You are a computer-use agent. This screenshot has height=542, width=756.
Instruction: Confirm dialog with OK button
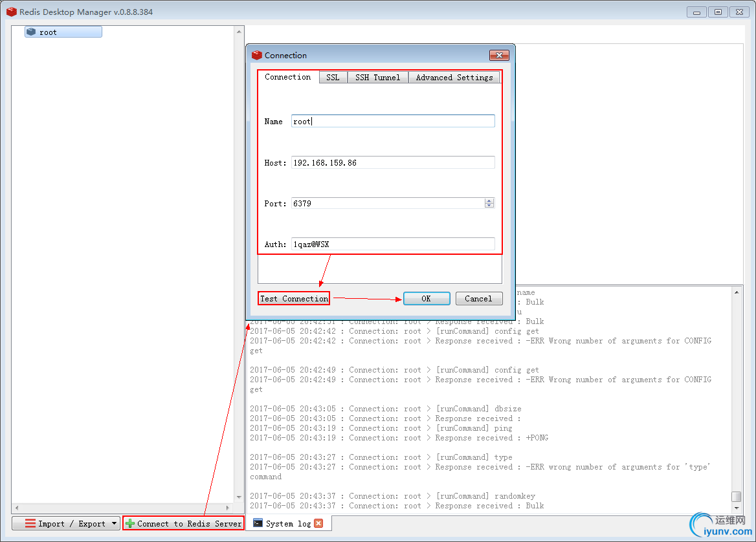pyautogui.click(x=426, y=299)
